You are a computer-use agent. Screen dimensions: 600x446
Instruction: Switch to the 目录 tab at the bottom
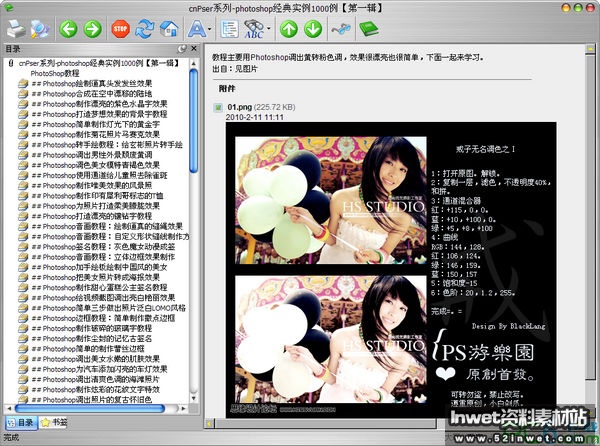click(x=21, y=422)
